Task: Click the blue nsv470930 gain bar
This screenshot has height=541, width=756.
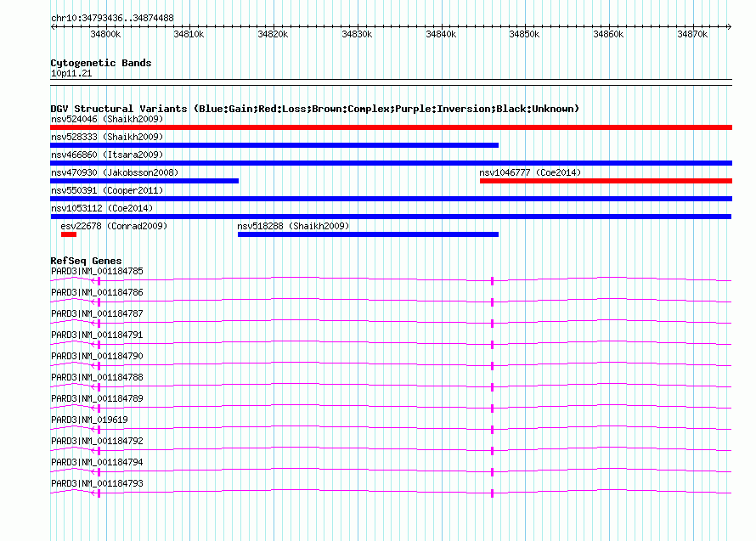Action: click(144, 181)
